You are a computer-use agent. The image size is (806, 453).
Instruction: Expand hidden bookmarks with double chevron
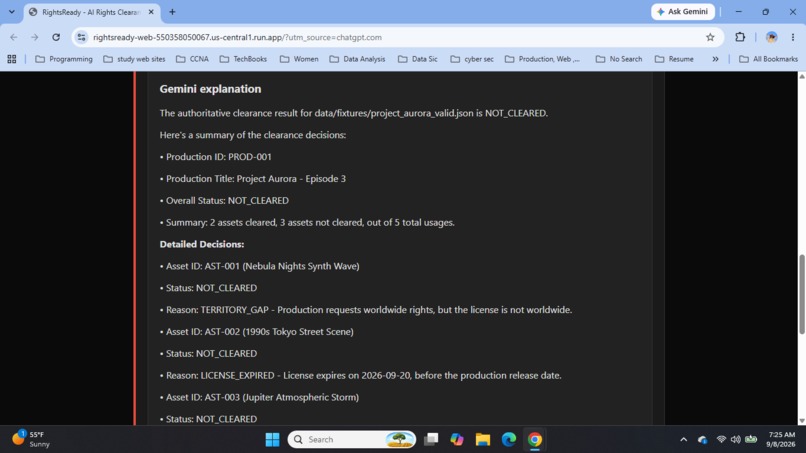(x=715, y=59)
